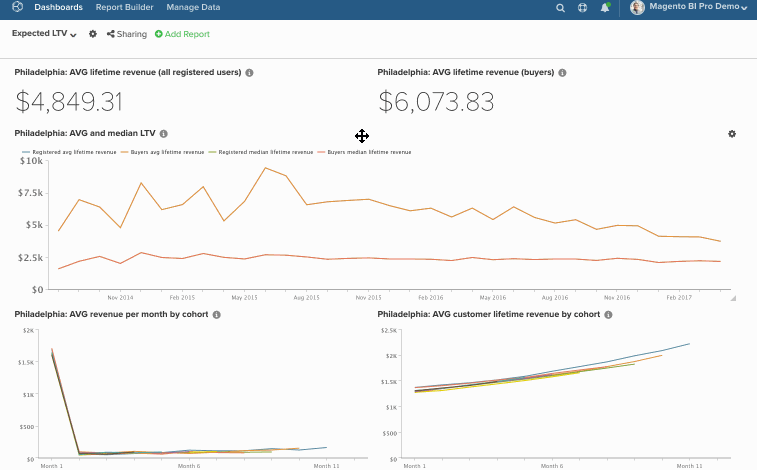Show info for AVG customer lifetime revenue by cohort
Screen dimensions: 757x470
tap(609, 314)
